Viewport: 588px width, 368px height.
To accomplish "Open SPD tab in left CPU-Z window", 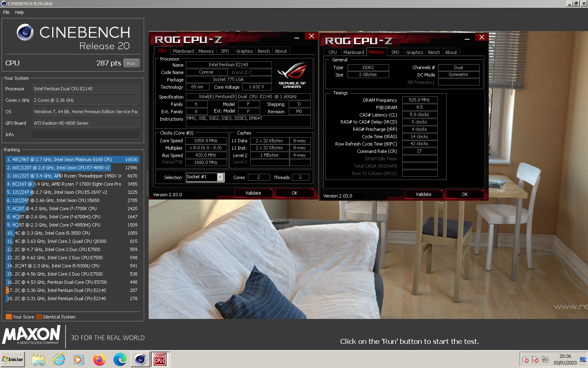I will (x=225, y=51).
